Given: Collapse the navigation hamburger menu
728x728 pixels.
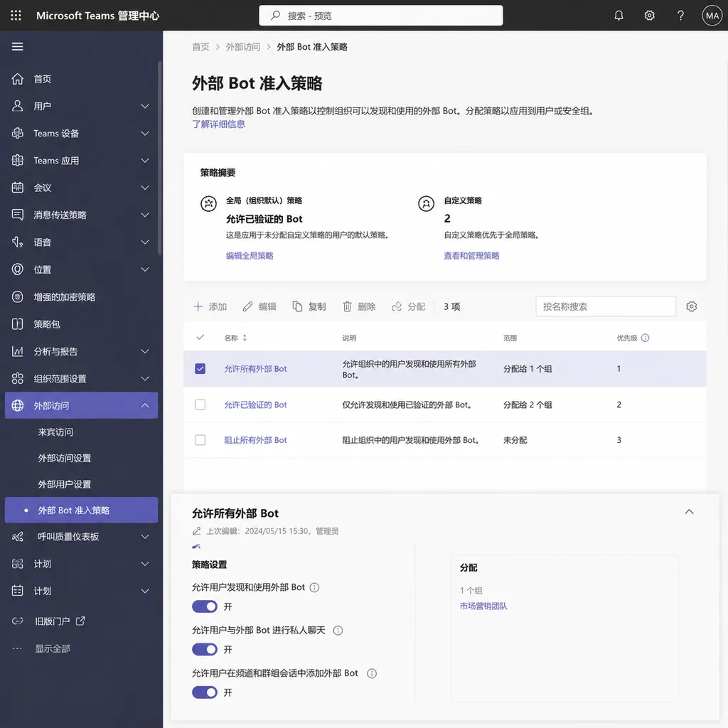Looking at the screenshot, I should point(17,46).
